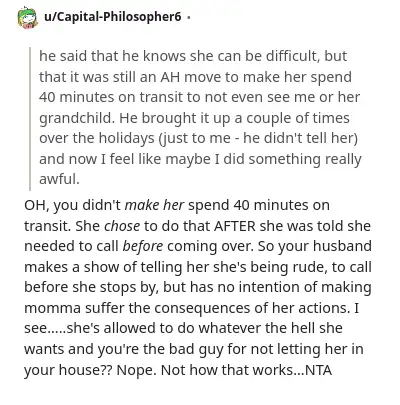
Task: Click the green-haired user avatar icon
Action: [27, 18]
